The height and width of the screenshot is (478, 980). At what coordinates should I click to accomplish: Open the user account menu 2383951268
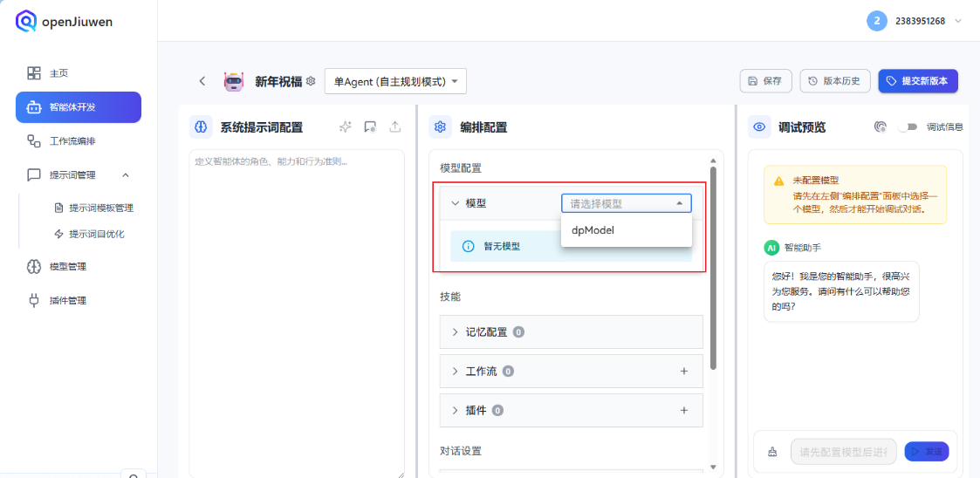click(x=929, y=21)
